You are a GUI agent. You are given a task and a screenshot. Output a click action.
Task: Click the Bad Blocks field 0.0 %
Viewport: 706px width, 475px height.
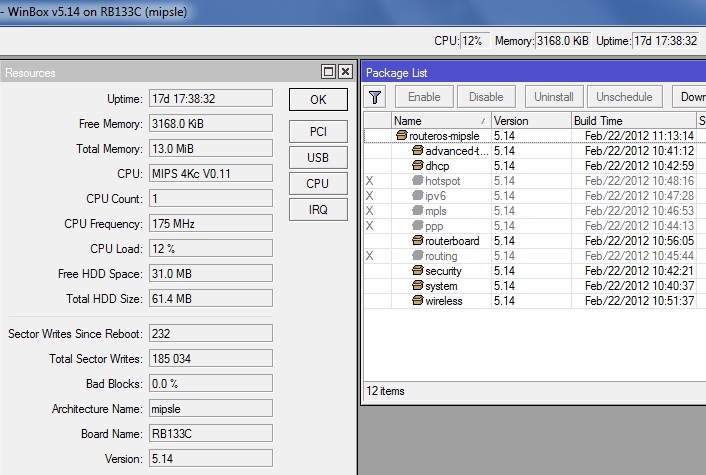tap(211, 384)
